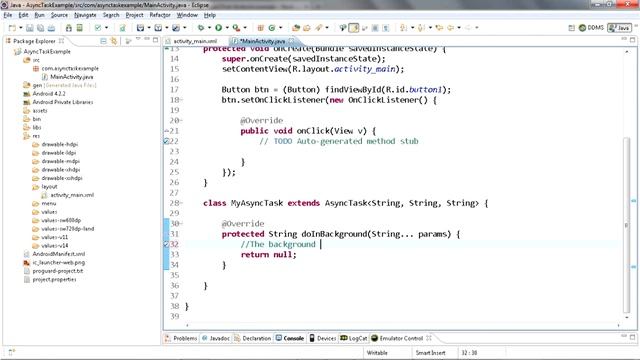Image resolution: width=640 pixels, height=360 pixels.
Task: Click the Open Perspective icon
Action: click(571, 28)
